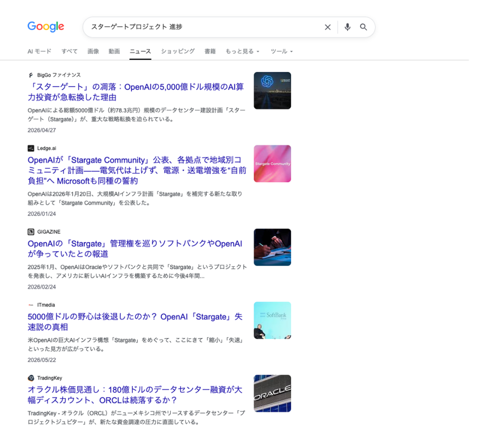Click the GIGAZINE source favicon
The height and width of the screenshot is (446, 504).
pos(31,232)
